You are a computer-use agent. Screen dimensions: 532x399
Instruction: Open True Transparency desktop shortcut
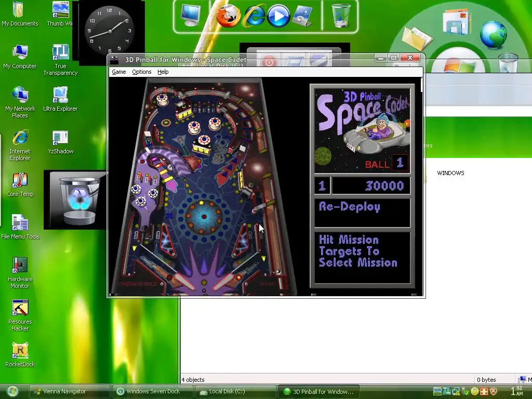(x=60, y=60)
